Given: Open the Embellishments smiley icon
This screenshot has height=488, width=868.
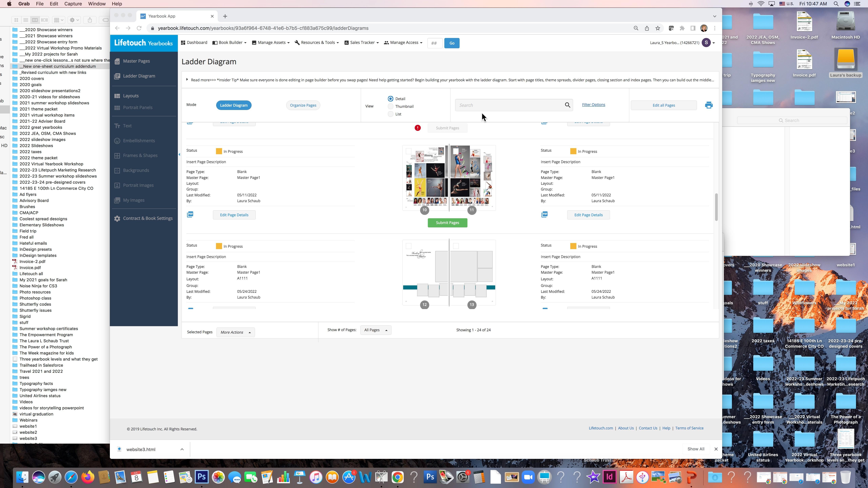Looking at the screenshot, I should pos(117,141).
